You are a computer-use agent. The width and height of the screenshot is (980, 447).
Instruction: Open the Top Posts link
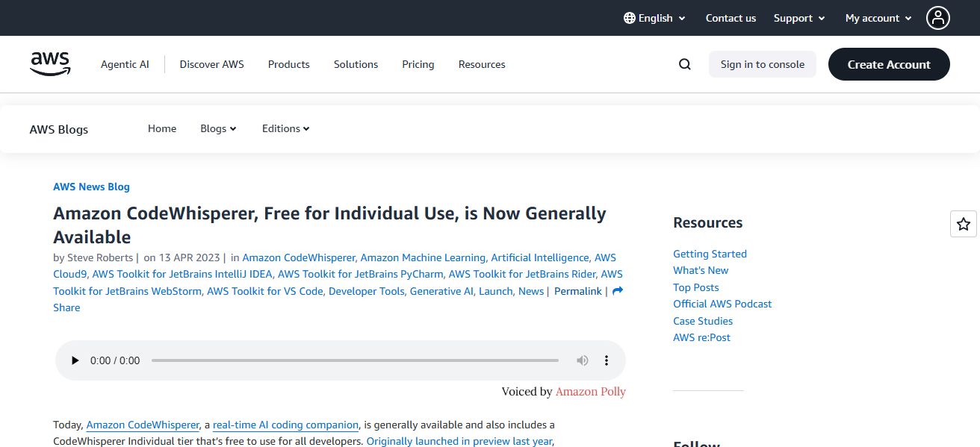pos(696,287)
